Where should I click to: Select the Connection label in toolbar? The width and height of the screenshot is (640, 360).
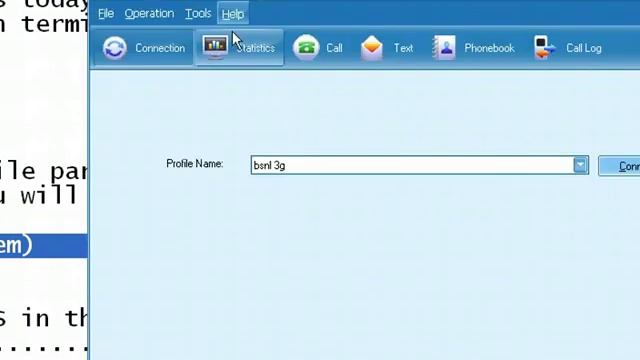[160, 48]
